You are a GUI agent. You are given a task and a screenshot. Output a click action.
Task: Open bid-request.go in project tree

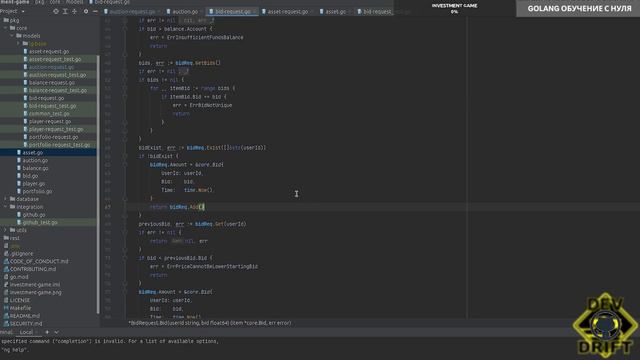pos(46,98)
